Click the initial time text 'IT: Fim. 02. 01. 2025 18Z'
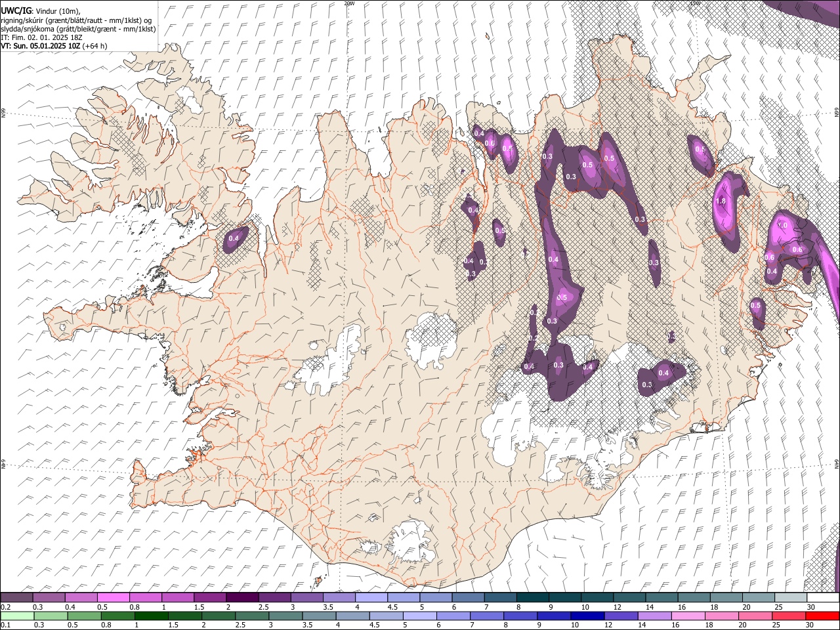The height and width of the screenshot is (630, 840). click(41, 37)
